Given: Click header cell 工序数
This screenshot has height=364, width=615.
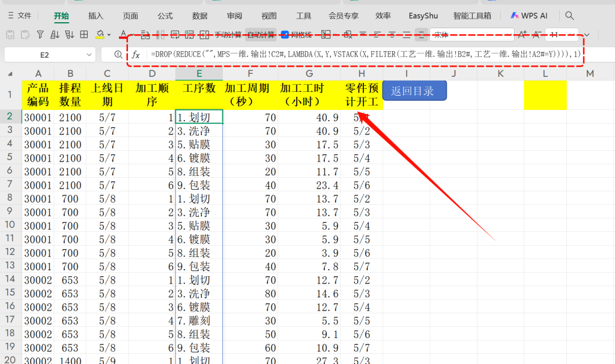Looking at the screenshot, I should [x=199, y=95].
